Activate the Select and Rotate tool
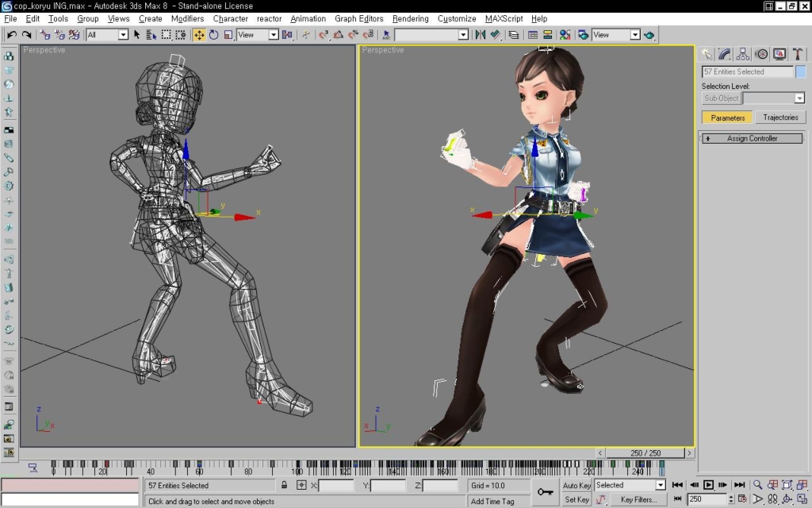Image resolution: width=812 pixels, height=508 pixels. click(213, 35)
